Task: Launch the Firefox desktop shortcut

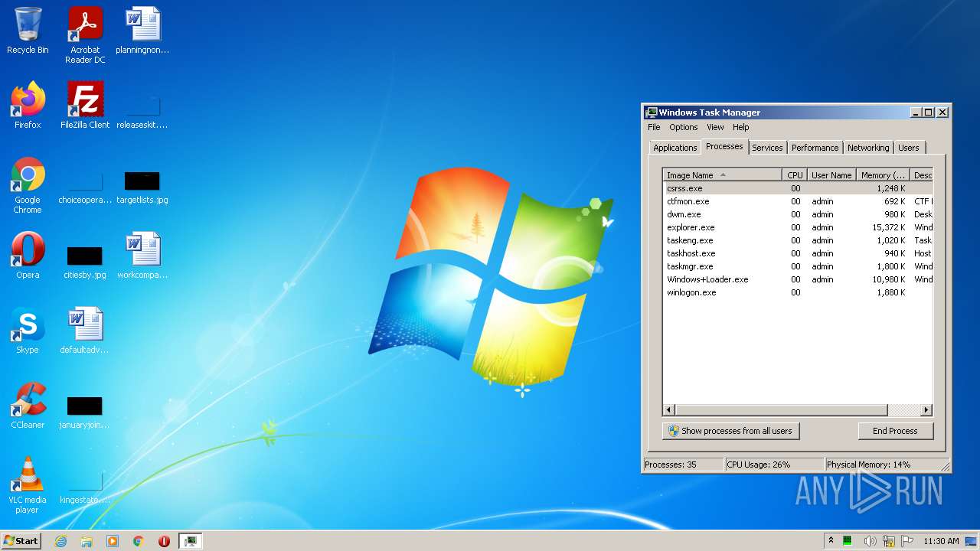Action: point(28,106)
